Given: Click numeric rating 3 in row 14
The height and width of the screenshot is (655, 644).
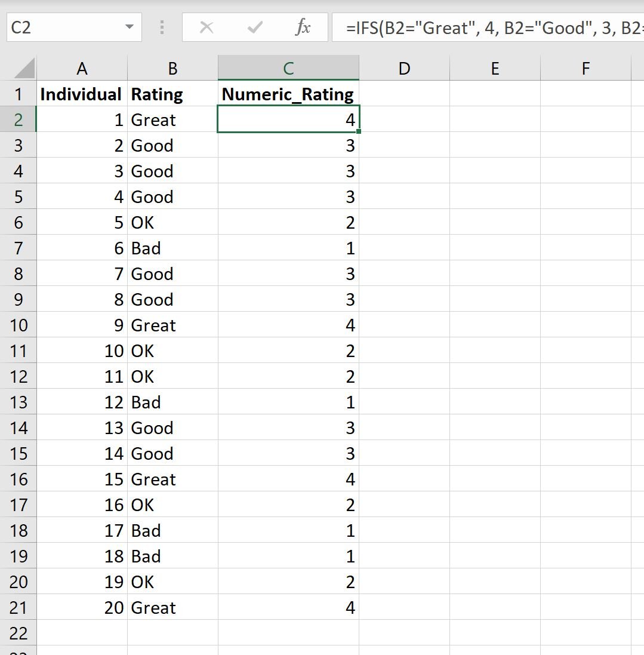Looking at the screenshot, I should (288, 428).
